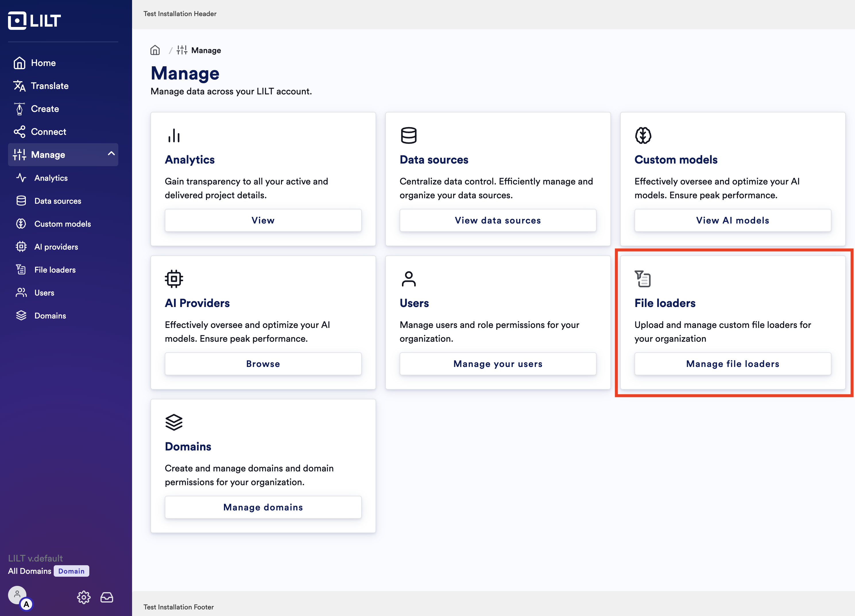The width and height of the screenshot is (855, 616).
Task: Click the person icon on Users card
Action: 409,279
